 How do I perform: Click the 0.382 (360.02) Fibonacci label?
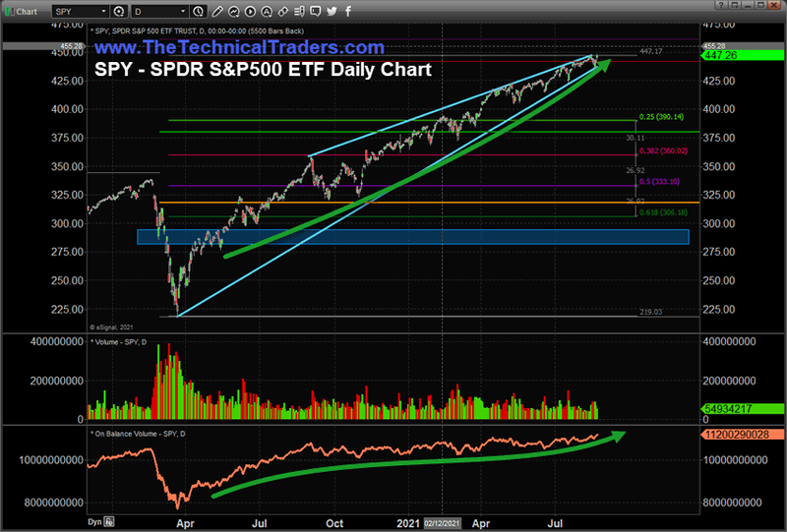pyautogui.click(x=663, y=150)
